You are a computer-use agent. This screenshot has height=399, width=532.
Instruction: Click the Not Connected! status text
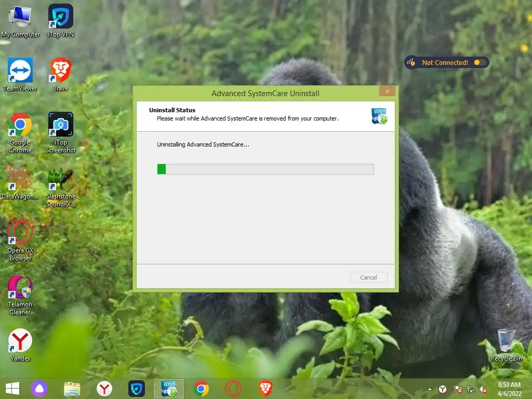click(445, 62)
